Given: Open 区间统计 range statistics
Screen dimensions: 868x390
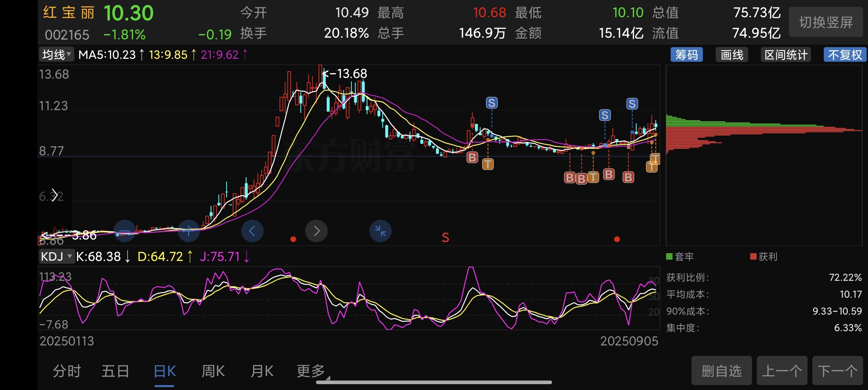Looking at the screenshot, I should 786,55.
